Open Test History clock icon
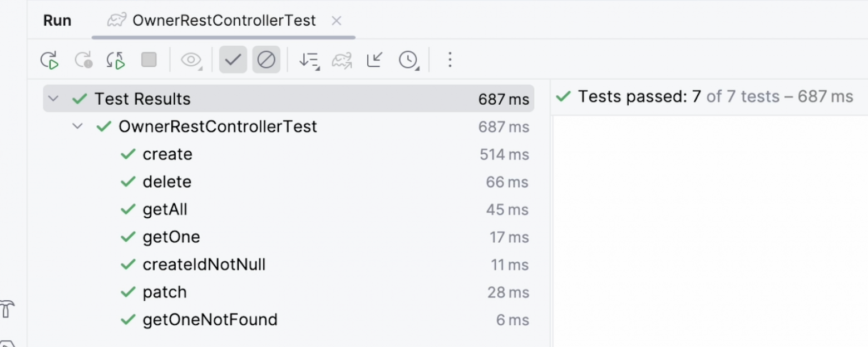This screenshot has height=347, width=868. [408, 60]
